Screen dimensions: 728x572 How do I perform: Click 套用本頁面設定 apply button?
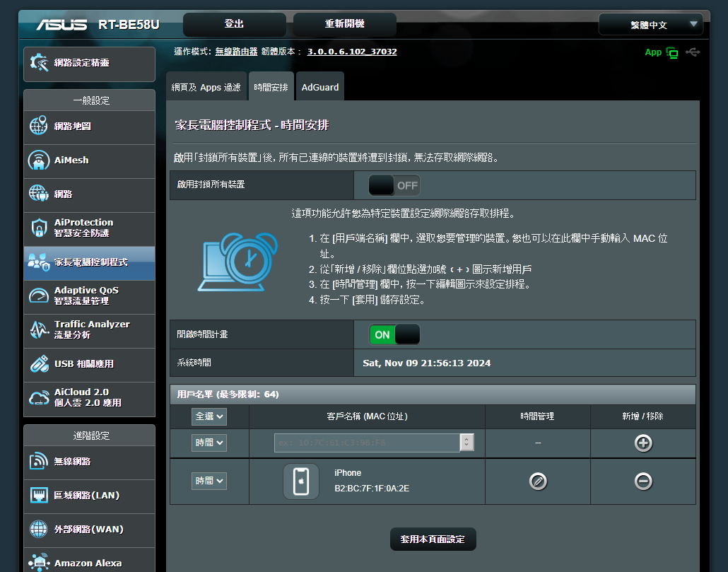pyautogui.click(x=433, y=539)
